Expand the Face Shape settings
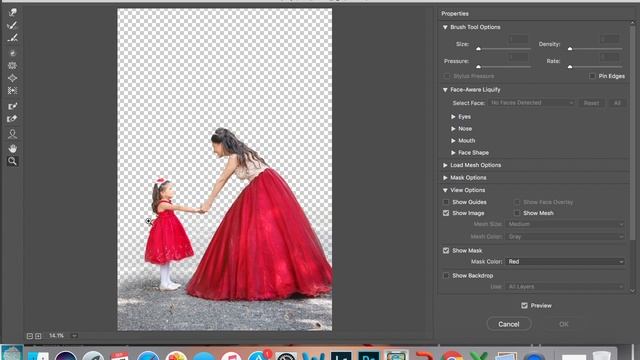 pos(453,153)
